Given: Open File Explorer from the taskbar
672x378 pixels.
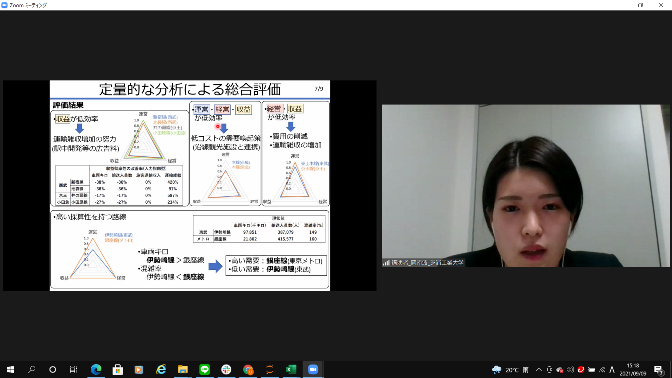Looking at the screenshot, I should (183, 369).
